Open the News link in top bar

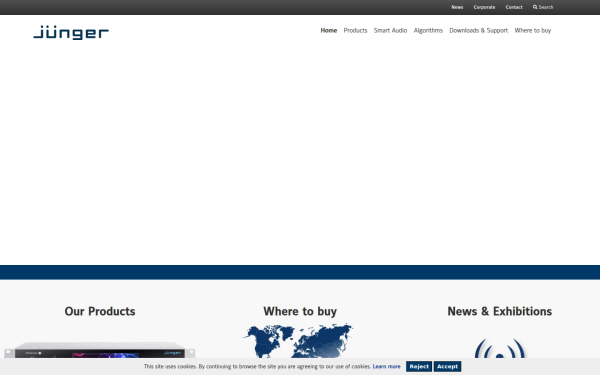tap(457, 7)
